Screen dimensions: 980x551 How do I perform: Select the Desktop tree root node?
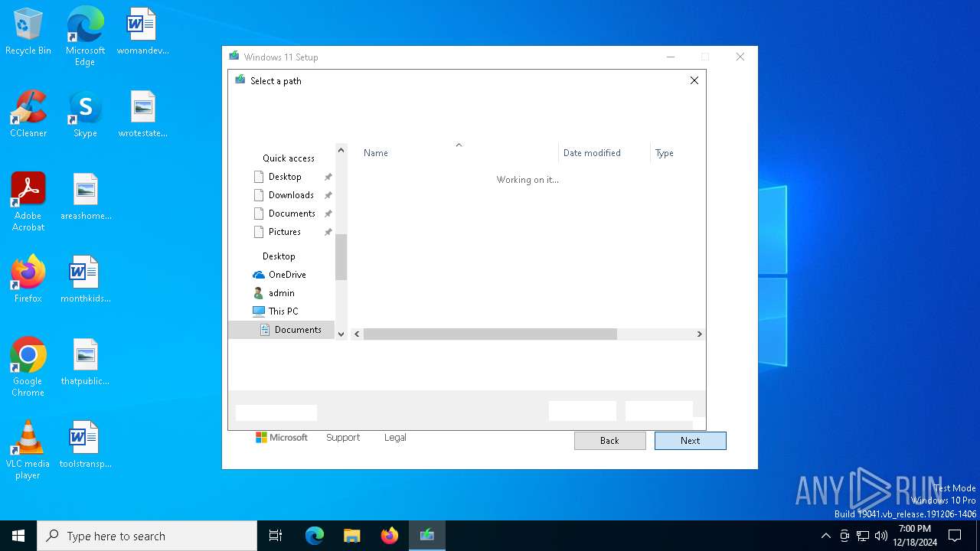click(x=279, y=256)
